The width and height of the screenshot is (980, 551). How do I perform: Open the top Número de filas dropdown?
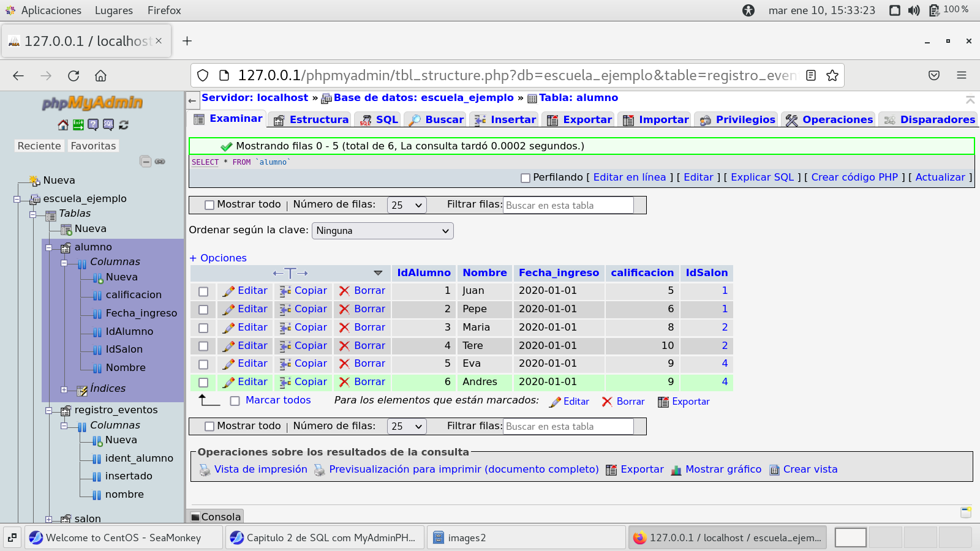click(x=407, y=205)
